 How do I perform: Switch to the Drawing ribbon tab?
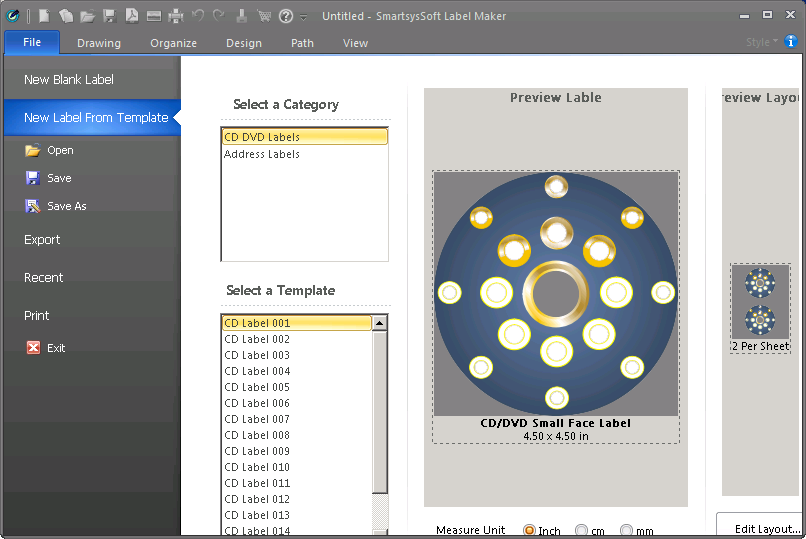tap(99, 43)
